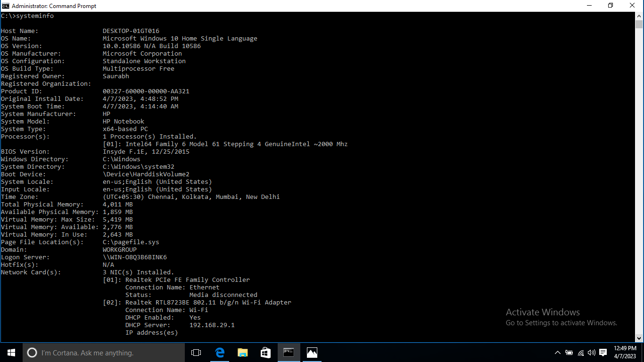644x362 pixels.
Task: Open the Start menu
Action: 10,353
